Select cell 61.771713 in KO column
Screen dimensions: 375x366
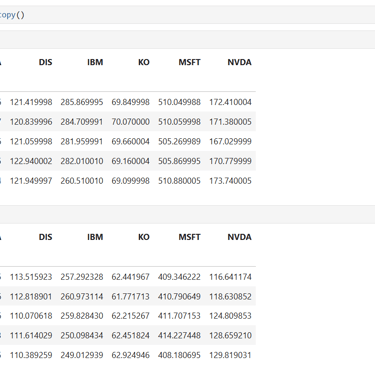(130, 296)
